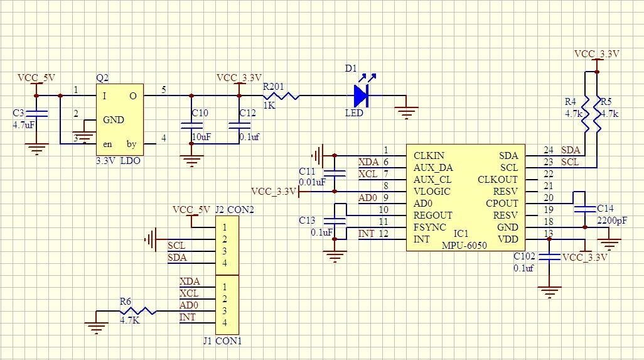Click the ground symbol below C13
This screenshot has width=644, height=360.
point(335,256)
